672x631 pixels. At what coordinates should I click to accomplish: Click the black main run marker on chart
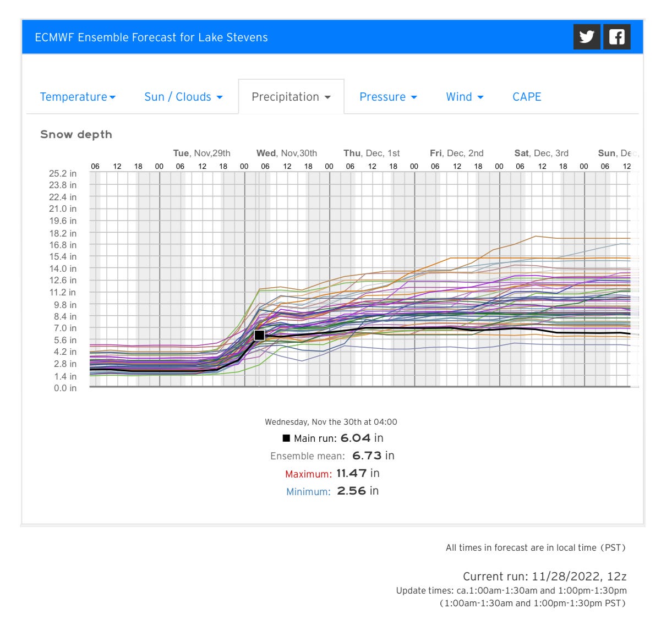259,335
